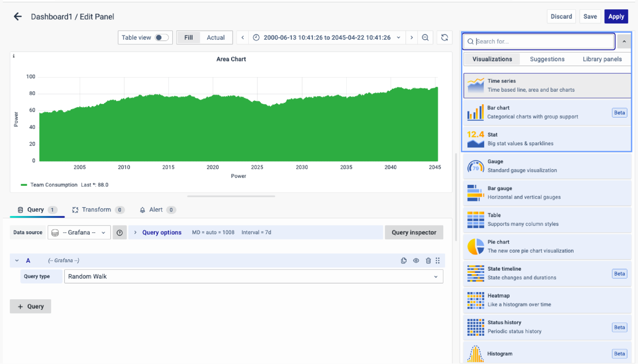Screen dimensions: 638x364
Task: Switch to the Transform tab
Action: coord(97,210)
